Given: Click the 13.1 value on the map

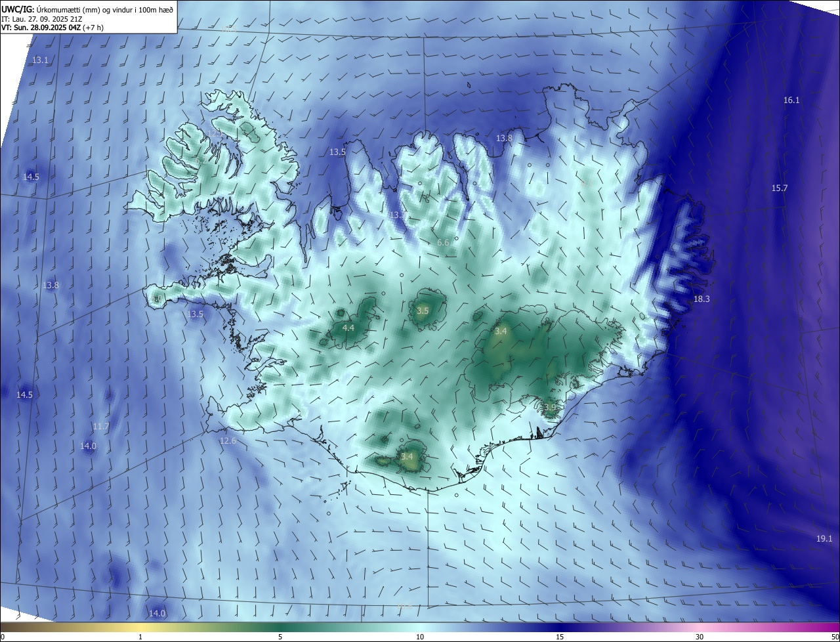Looking at the screenshot, I should tap(40, 60).
